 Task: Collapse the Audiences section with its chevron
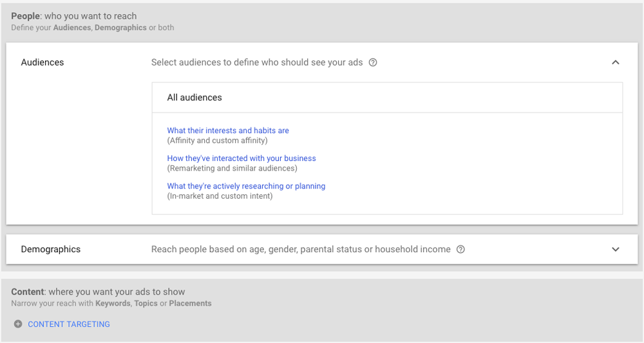[x=615, y=62]
